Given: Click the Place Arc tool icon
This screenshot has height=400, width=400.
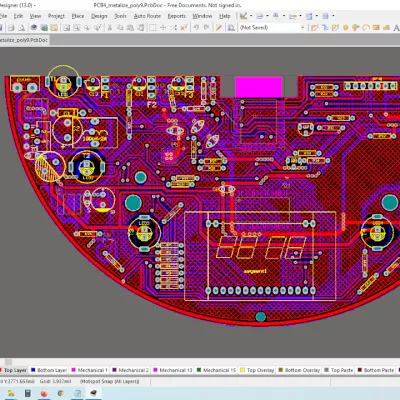Looking at the screenshot, I should (366, 28).
